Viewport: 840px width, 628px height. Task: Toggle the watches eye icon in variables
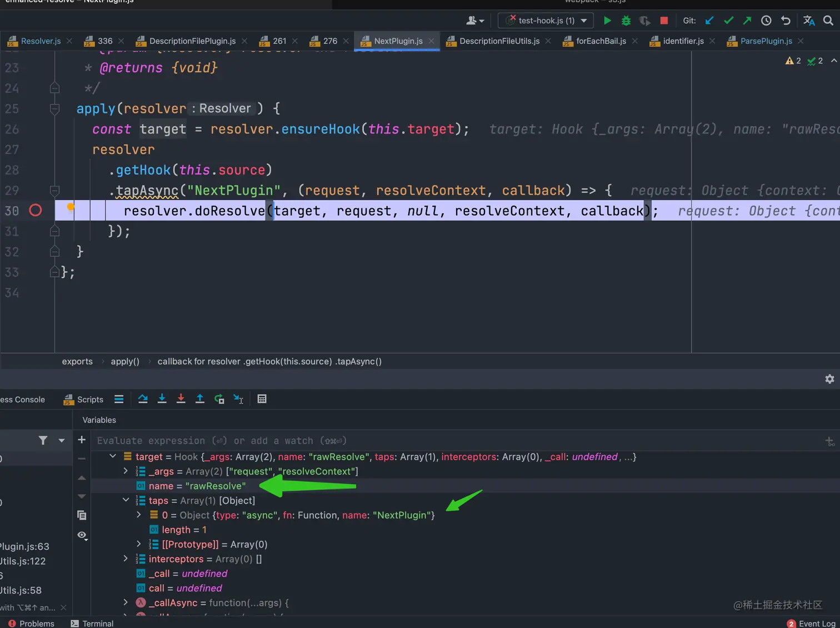82,535
